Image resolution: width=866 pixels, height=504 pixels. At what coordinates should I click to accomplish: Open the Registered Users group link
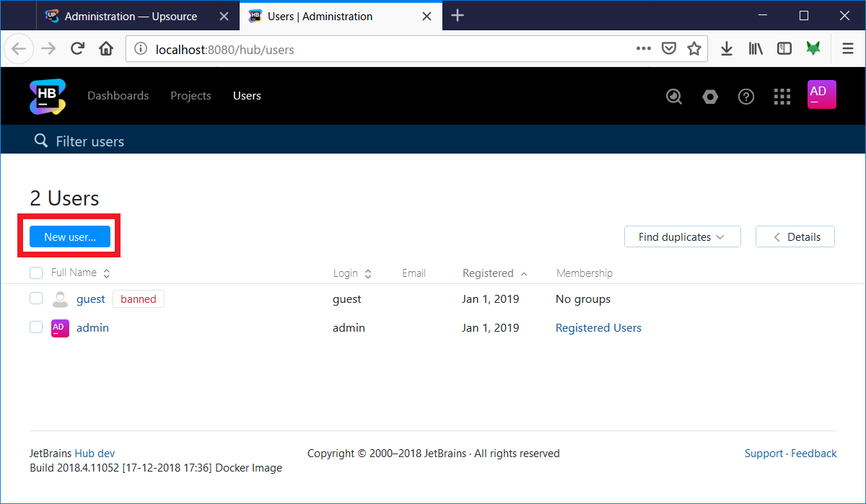click(598, 327)
